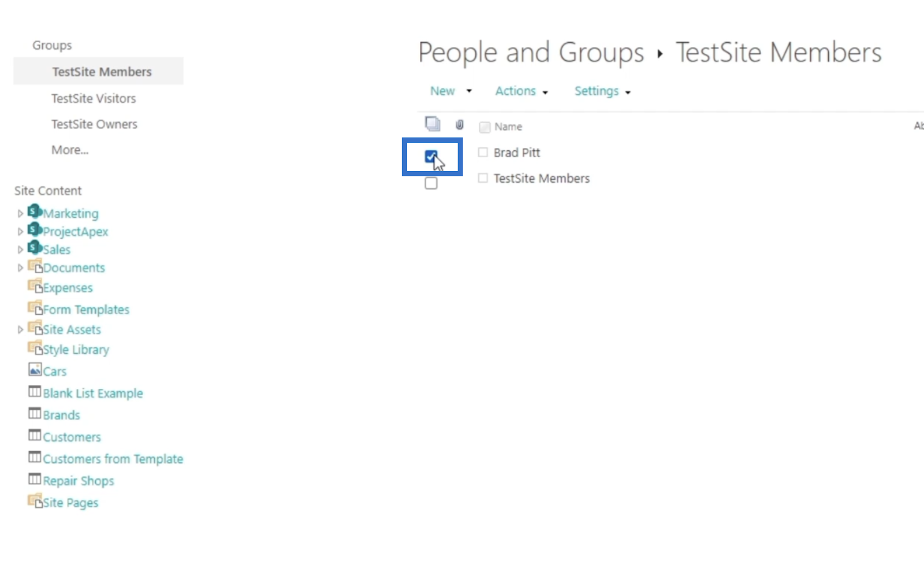Click the Brands list icon
Screen dimensions: 924x587
35,413
